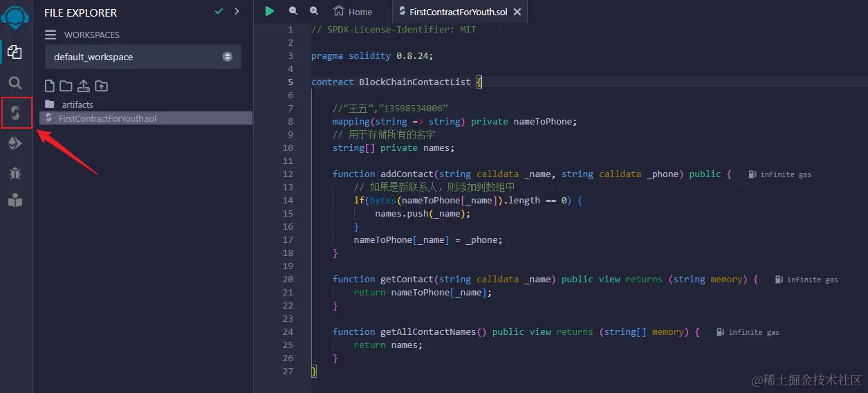Click the gas icon beside addContact

pos(752,174)
